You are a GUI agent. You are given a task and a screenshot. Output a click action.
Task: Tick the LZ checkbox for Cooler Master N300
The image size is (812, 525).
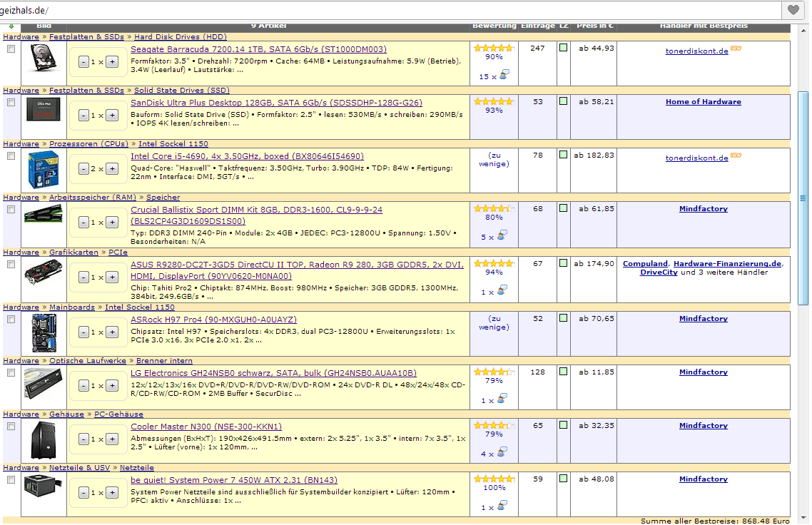pos(564,425)
